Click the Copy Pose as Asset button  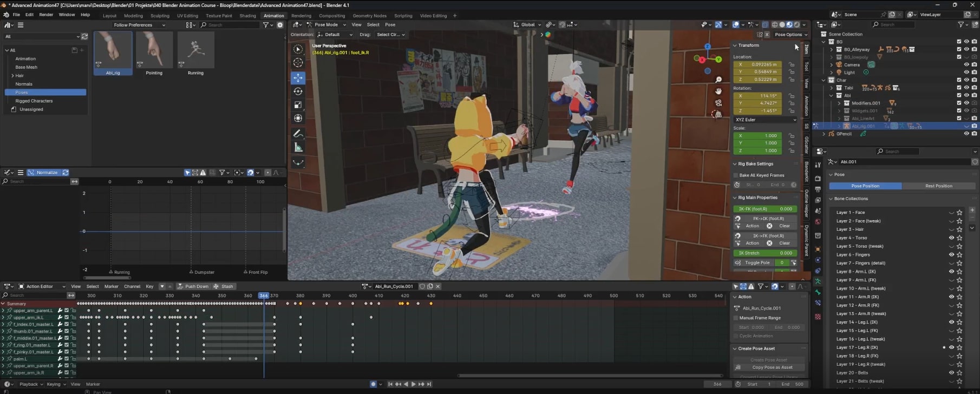click(x=772, y=367)
